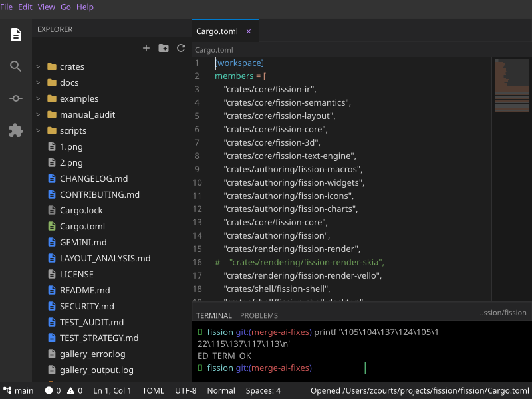The image size is (532, 399).
Task: Expand the docs folder chevron
Action: (x=38, y=82)
